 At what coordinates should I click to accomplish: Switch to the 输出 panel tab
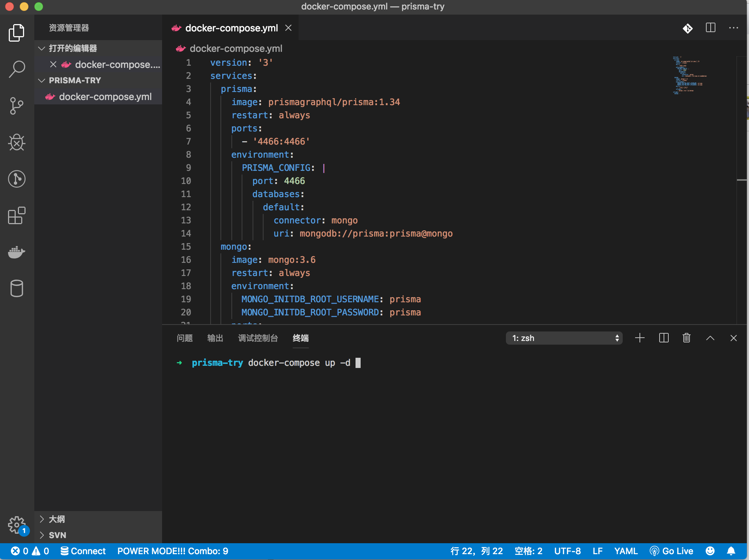[x=215, y=338]
